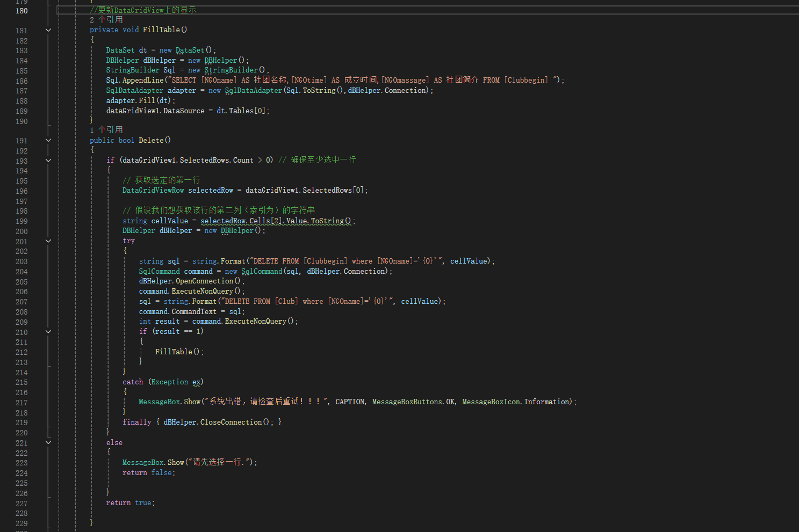Click the '//更新DataGridView上的显示' comment
799x532 pixels.
tap(143, 10)
